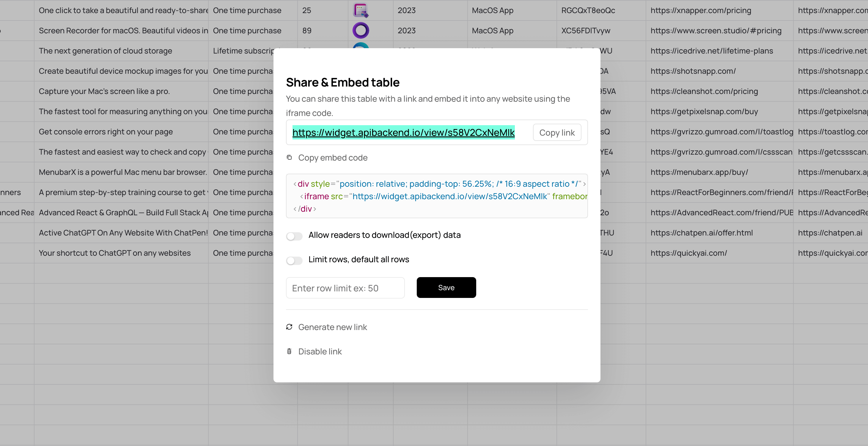The width and height of the screenshot is (868, 446).
Task: Click the https://www.screen.studio/#pricing cell
Action: (x=719, y=31)
